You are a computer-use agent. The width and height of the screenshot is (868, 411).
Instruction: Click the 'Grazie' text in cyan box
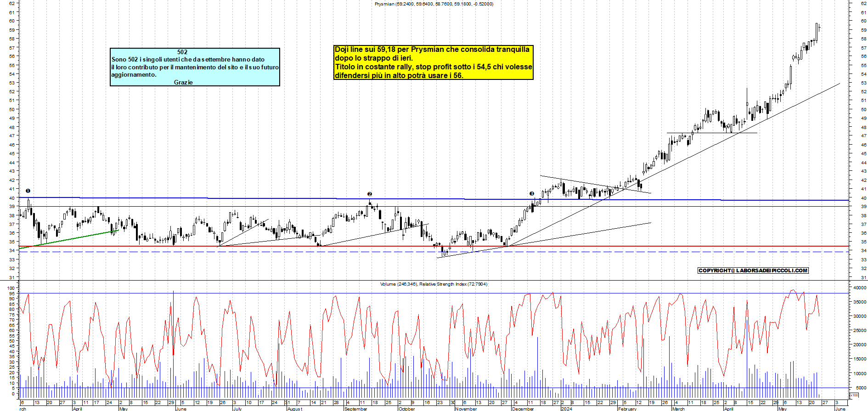point(183,82)
